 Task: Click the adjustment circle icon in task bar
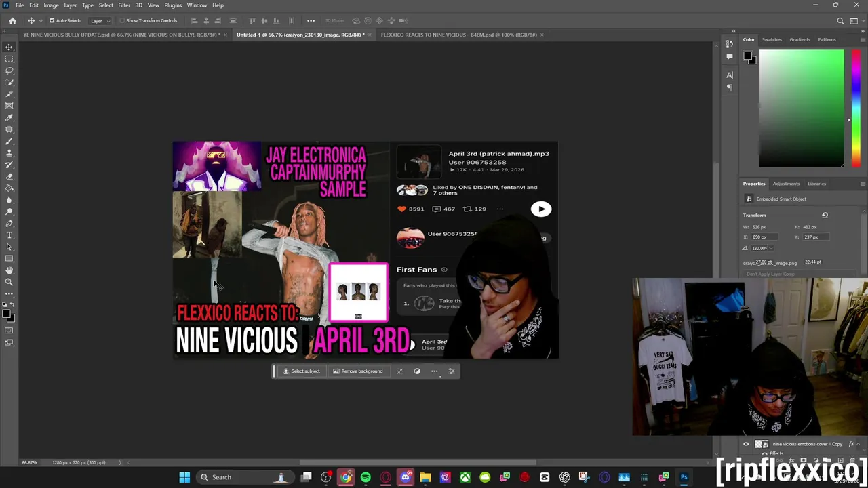417,371
